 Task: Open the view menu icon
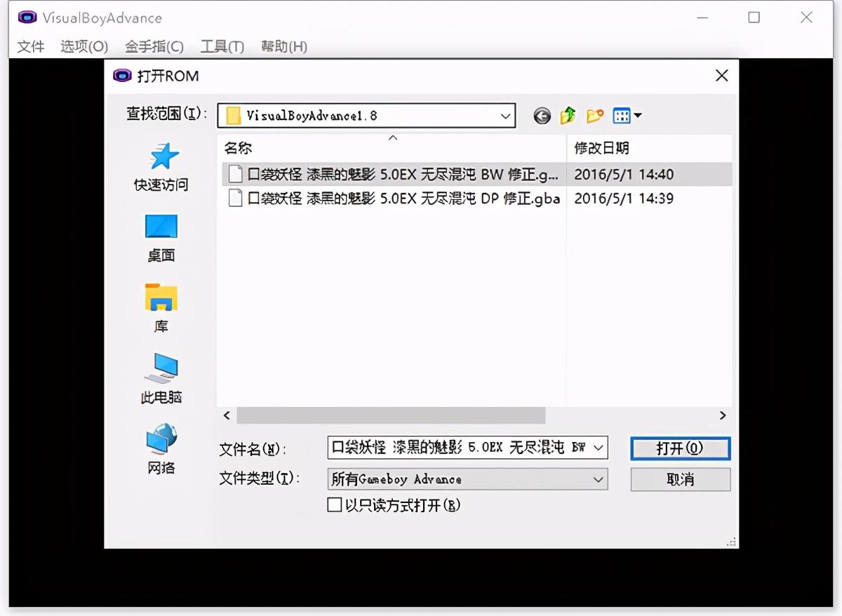(627, 116)
